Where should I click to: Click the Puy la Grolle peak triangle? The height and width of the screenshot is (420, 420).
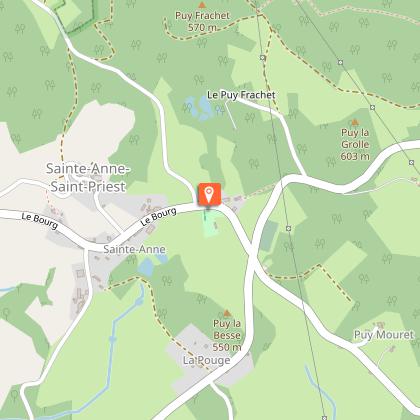click(x=355, y=122)
